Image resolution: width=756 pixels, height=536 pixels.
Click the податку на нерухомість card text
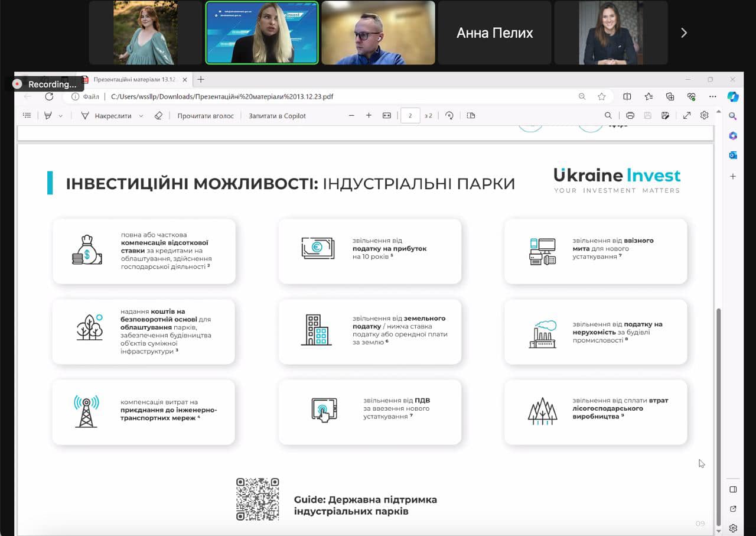pyautogui.click(x=617, y=332)
